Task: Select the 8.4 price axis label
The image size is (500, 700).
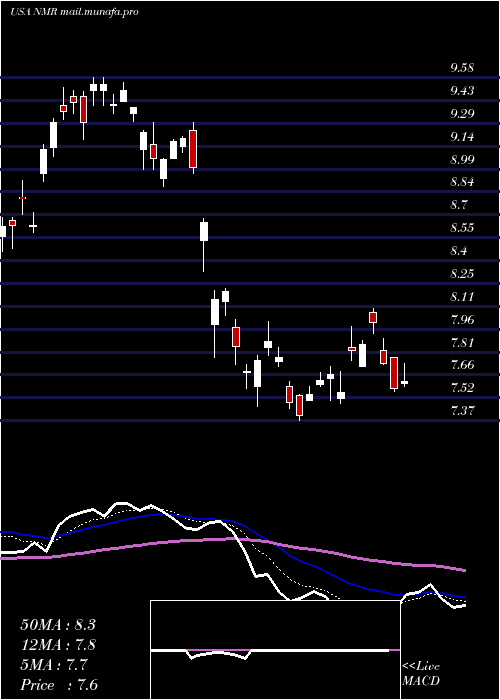Action: (x=459, y=250)
